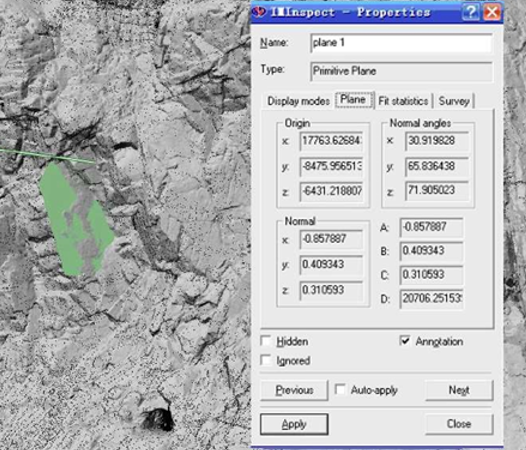Toggle the Ignored checkbox
Image resolution: width=526 pixels, height=450 pixels.
point(266,360)
